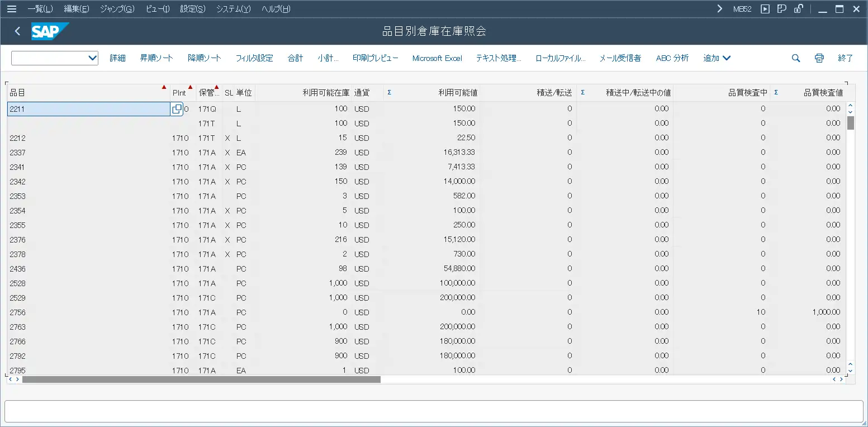Click the script playback icon in the title bar

(x=765, y=8)
